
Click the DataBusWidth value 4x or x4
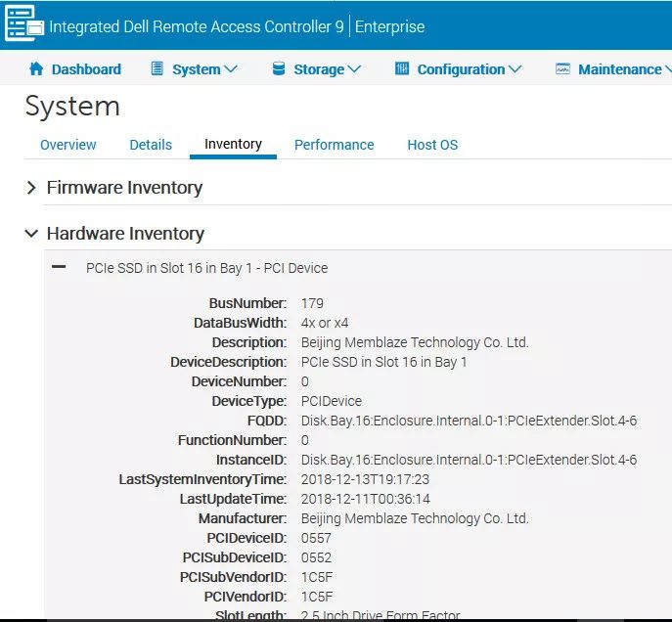click(x=325, y=323)
